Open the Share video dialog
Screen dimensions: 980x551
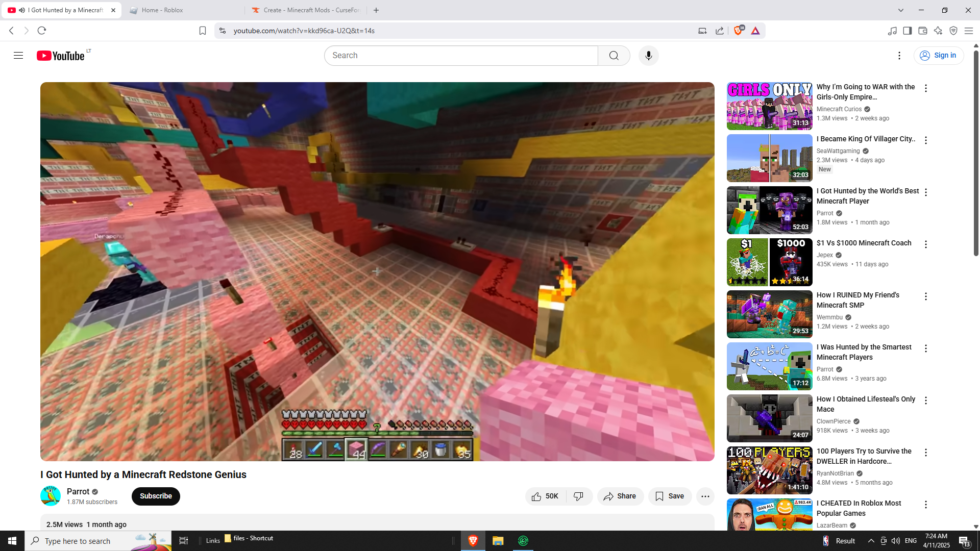point(620,496)
